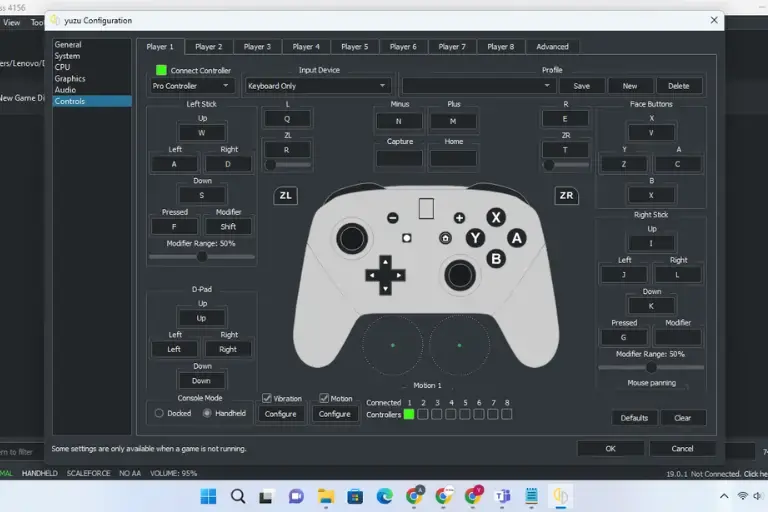Click plus button on controller image
Viewport: 768px width, 512px height.
[459, 218]
